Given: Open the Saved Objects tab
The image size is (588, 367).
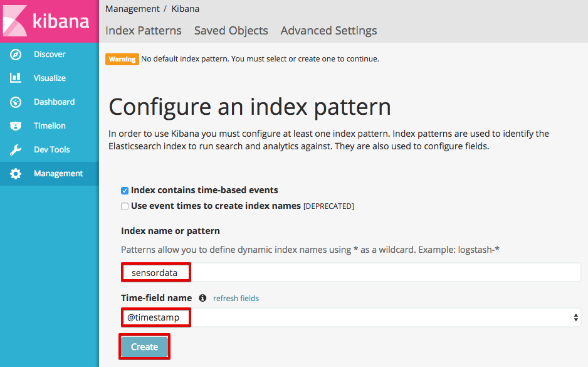Looking at the screenshot, I should click(x=231, y=30).
